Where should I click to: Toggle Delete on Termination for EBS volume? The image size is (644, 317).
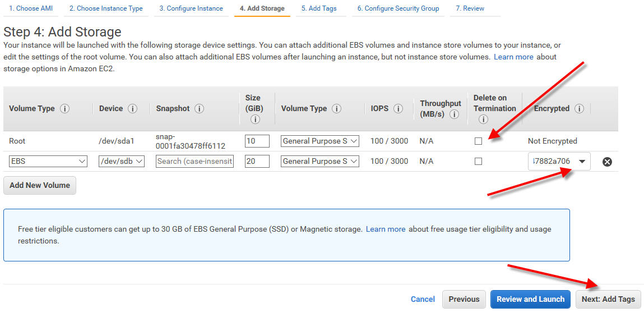pyautogui.click(x=478, y=162)
